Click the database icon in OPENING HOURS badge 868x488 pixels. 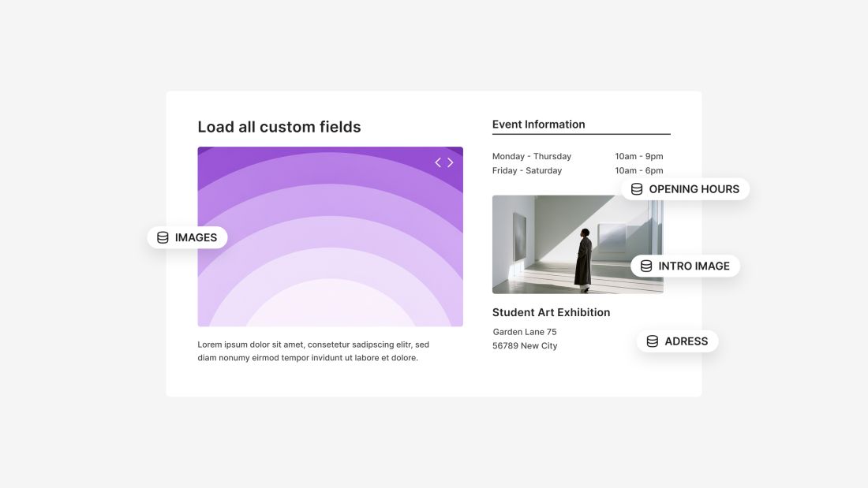[637, 189]
